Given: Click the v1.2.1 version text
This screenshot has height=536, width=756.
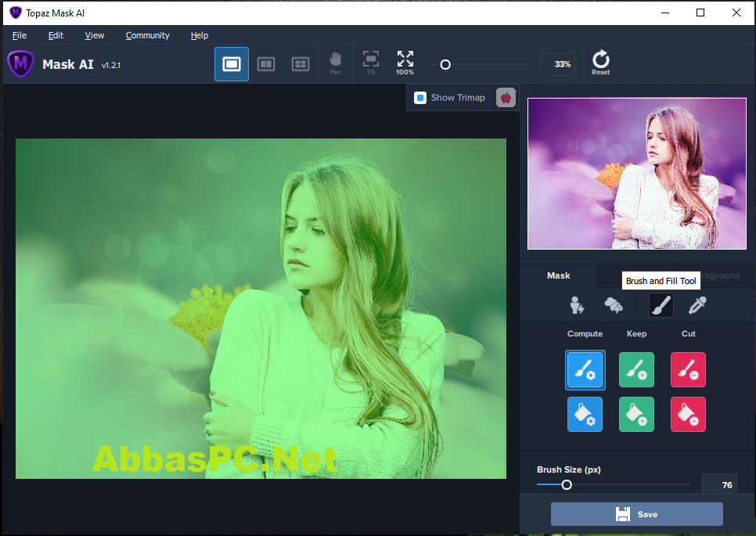Looking at the screenshot, I should [111, 65].
